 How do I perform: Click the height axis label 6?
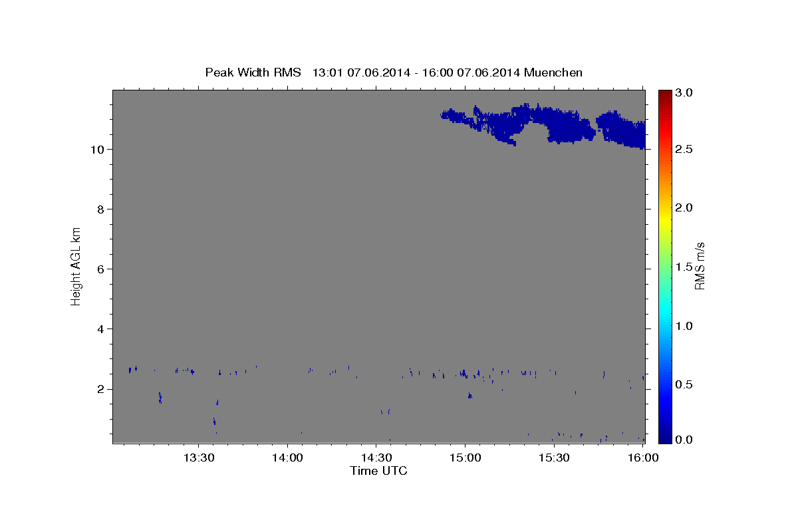point(100,269)
